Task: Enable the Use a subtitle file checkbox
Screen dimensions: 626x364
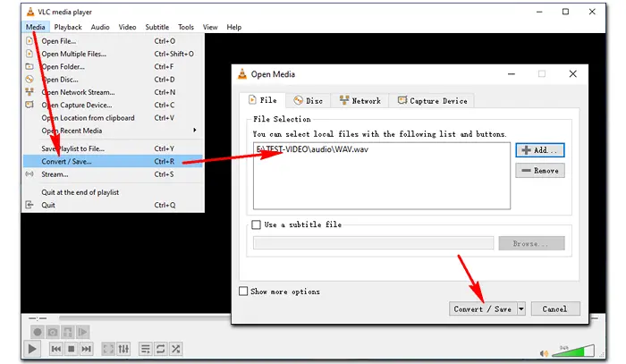Action: click(256, 224)
